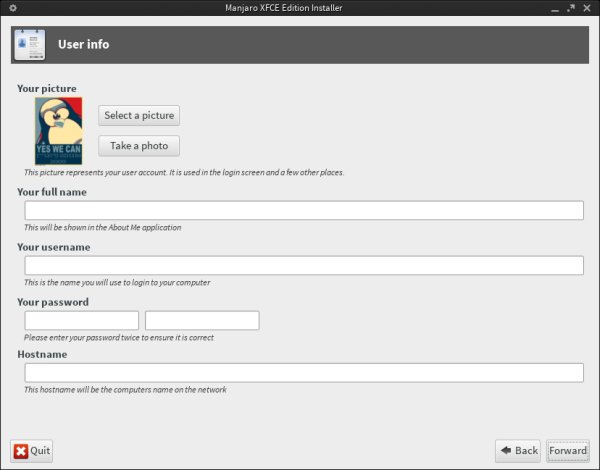Click the first password entry box
The width and height of the screenshot is (600, 470).
click(x=81, y=320)
